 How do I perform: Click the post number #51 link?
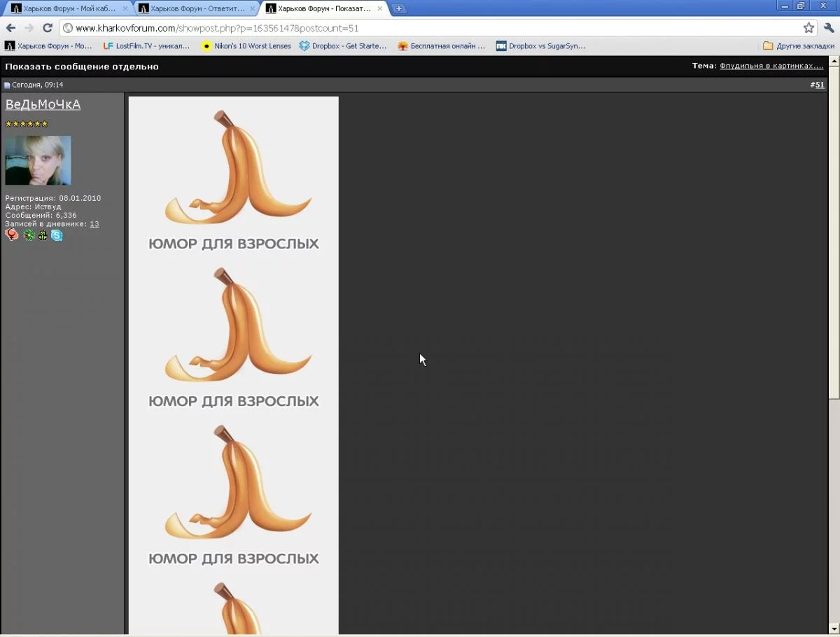[x=819, y=85]
